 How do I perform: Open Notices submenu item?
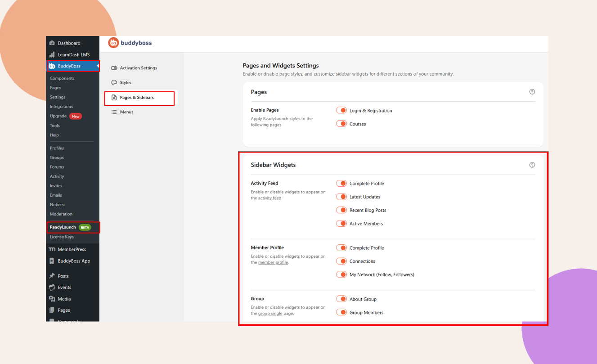click(x=57, y=205)
